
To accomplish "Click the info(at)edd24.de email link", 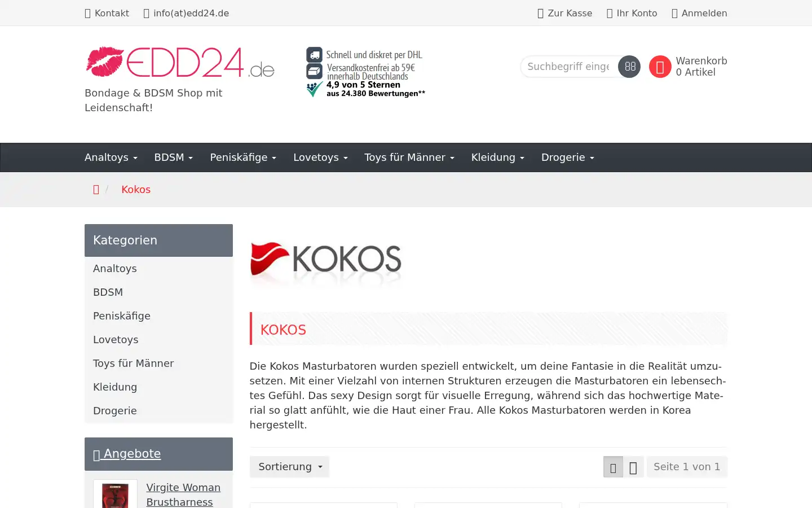I will pyautogui.click(x=186, y=13).
